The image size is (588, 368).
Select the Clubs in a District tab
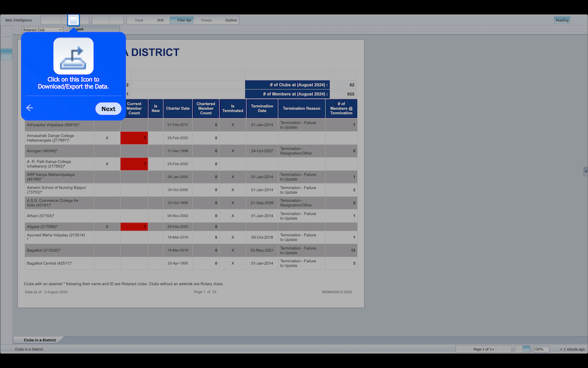40,340
